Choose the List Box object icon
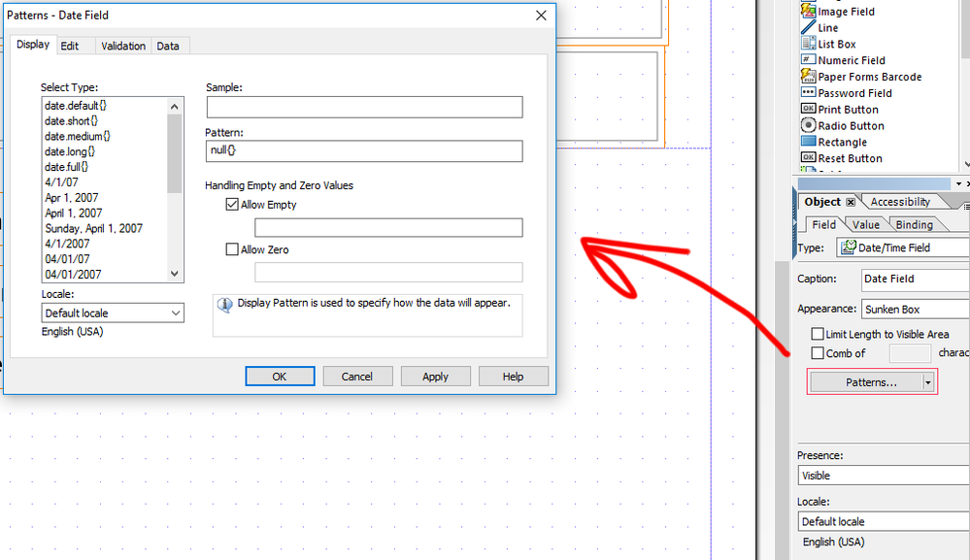Image resolution: width=970 pixels, height=560 pixels. [x=808, y=45]
